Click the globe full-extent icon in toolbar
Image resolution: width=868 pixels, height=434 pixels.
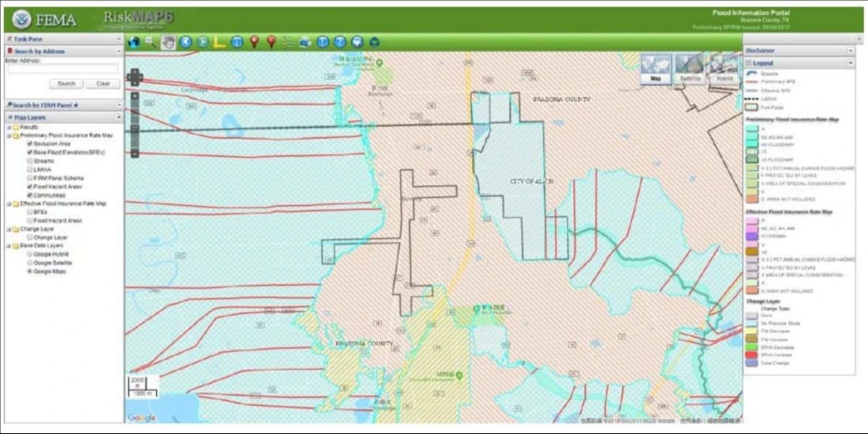point(133,42)
